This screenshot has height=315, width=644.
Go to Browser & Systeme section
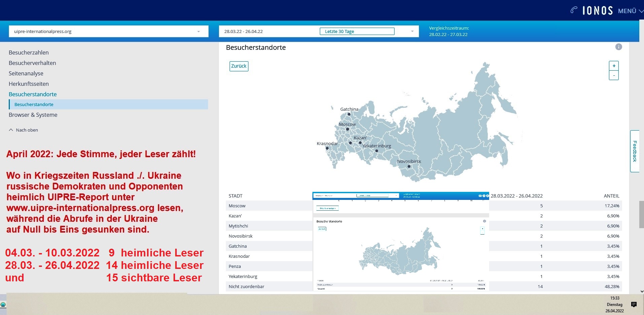(x=33, y=115)
